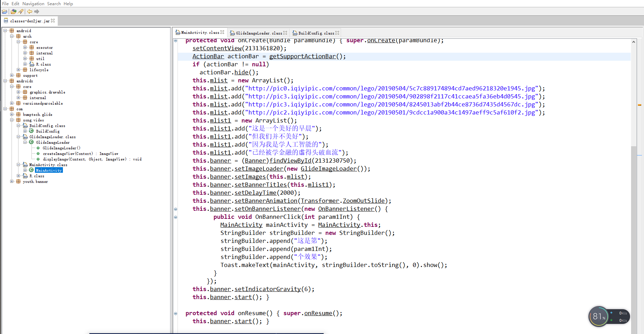Follow the GlideImageLoader link in setImageLoader line
This screenshot has width=644, height=334.
coord(328,169)
